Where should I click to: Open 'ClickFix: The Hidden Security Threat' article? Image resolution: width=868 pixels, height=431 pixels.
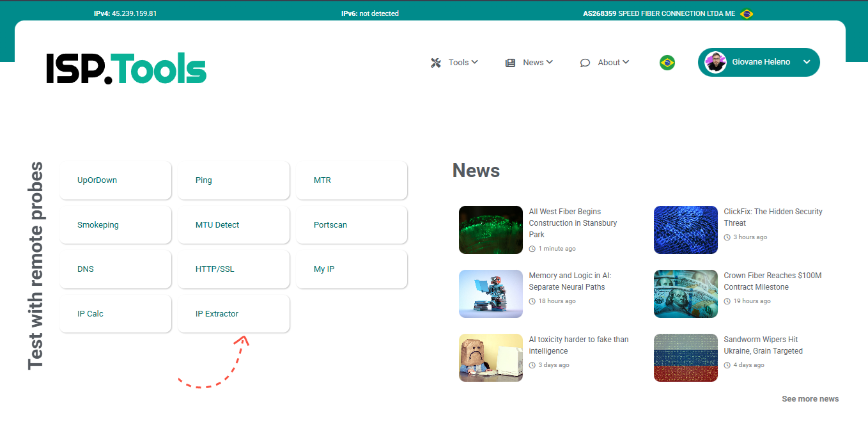click(773, 217)
